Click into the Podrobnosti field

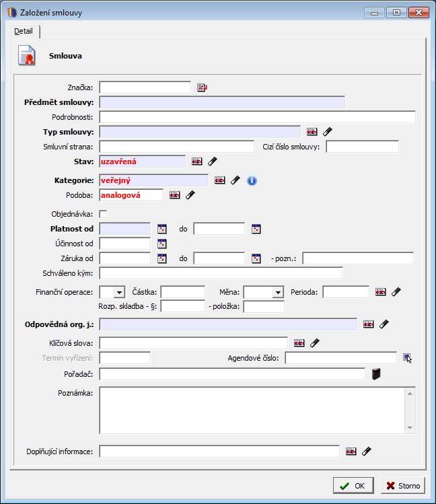click(x=257, y=117)
